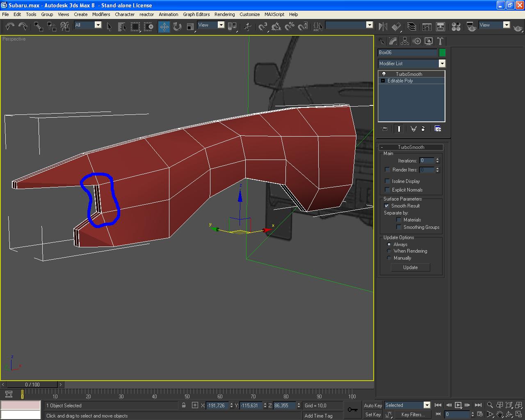Click the Auto Key button
Viewport: 525px width, 420px height.
click(372, 405)
